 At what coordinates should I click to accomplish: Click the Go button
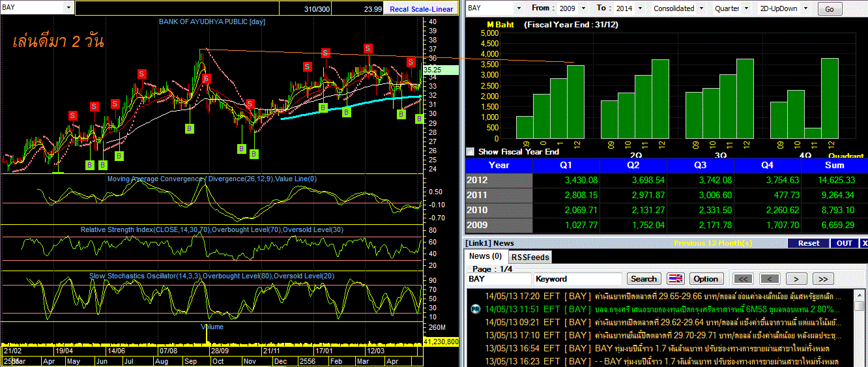[830, 8]
